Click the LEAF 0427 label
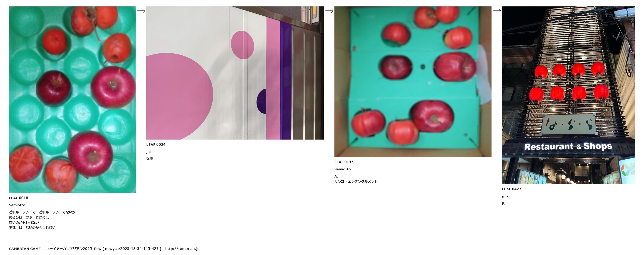This screenshot has width=644, height=255. pyautogui.click(x=512, y=189)
